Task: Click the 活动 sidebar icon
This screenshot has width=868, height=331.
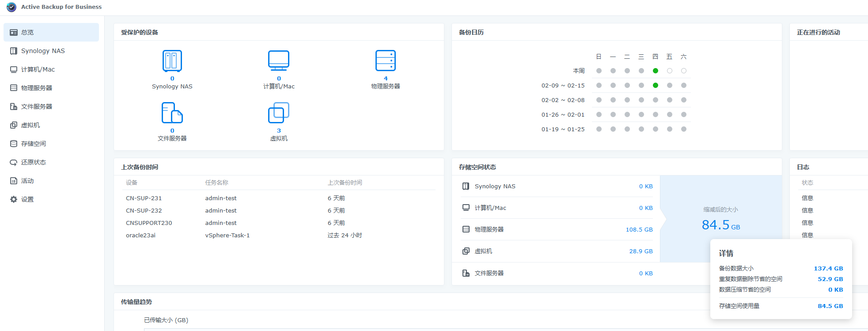Action: coord(14,181)
